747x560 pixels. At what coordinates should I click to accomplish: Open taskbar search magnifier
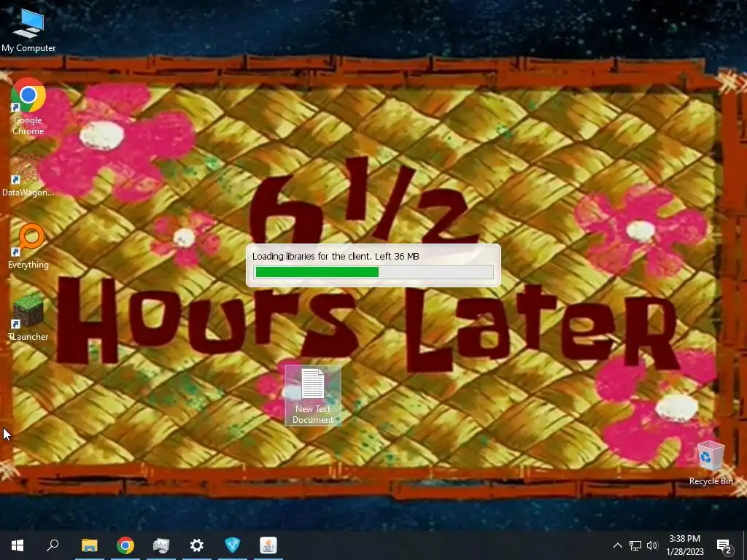53,545
